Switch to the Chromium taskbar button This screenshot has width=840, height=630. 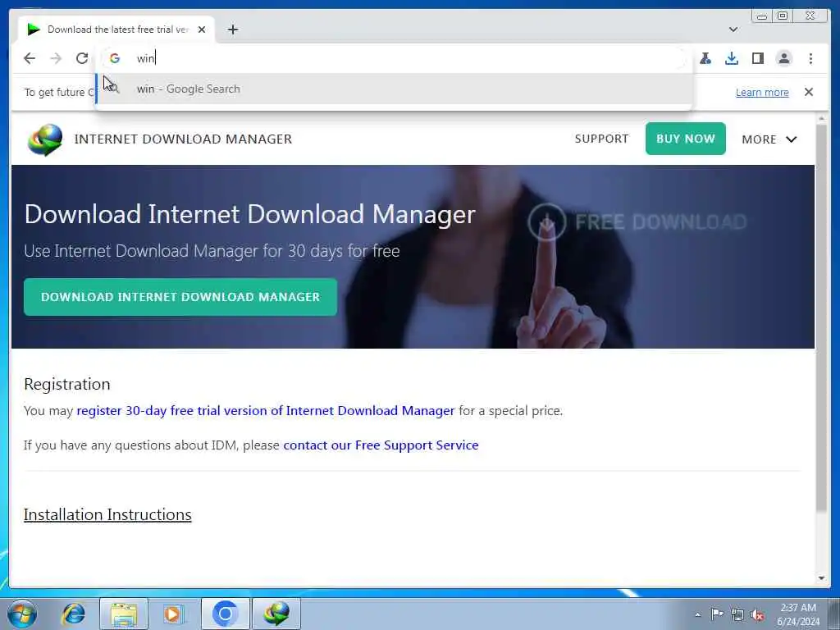225,614
